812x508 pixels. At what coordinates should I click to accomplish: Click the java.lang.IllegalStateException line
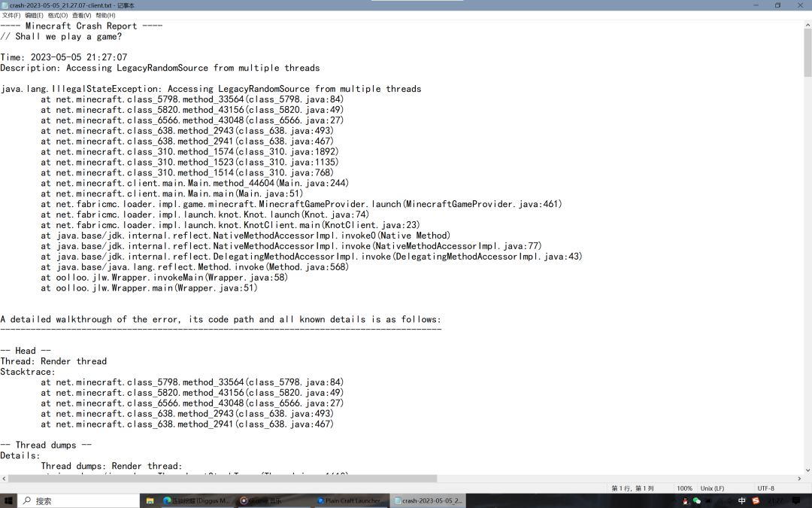(211, 89)
